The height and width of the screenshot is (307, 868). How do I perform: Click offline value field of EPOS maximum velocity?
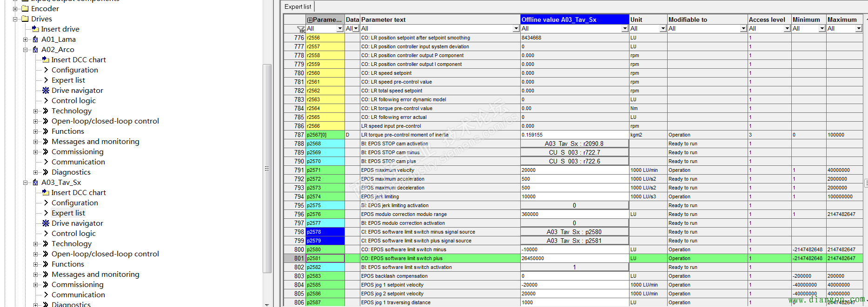[574, 170]
